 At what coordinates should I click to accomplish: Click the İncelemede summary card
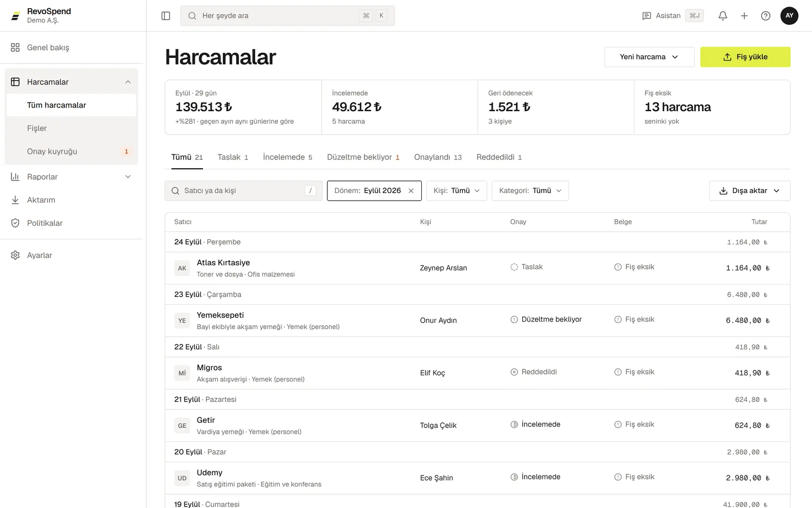coord(399,107)
